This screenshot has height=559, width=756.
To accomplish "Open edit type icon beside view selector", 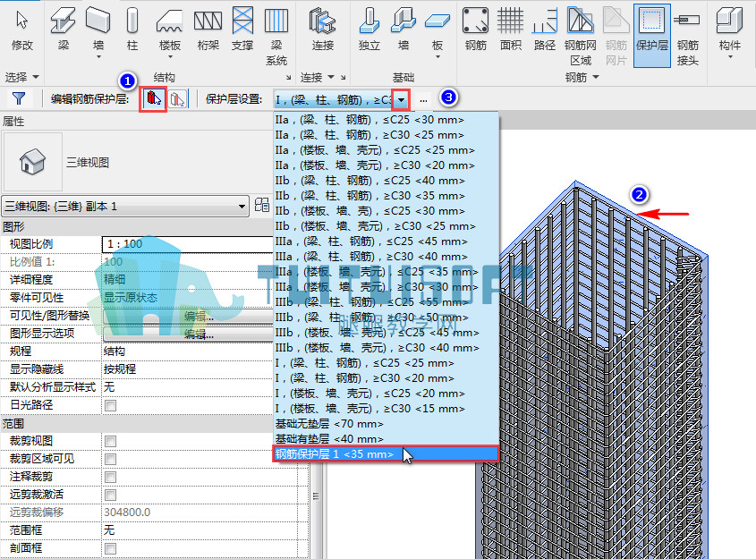I will 262,206.
